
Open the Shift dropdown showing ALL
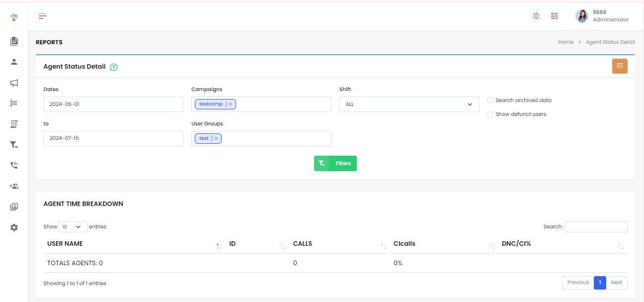click(x=408, y=104)
